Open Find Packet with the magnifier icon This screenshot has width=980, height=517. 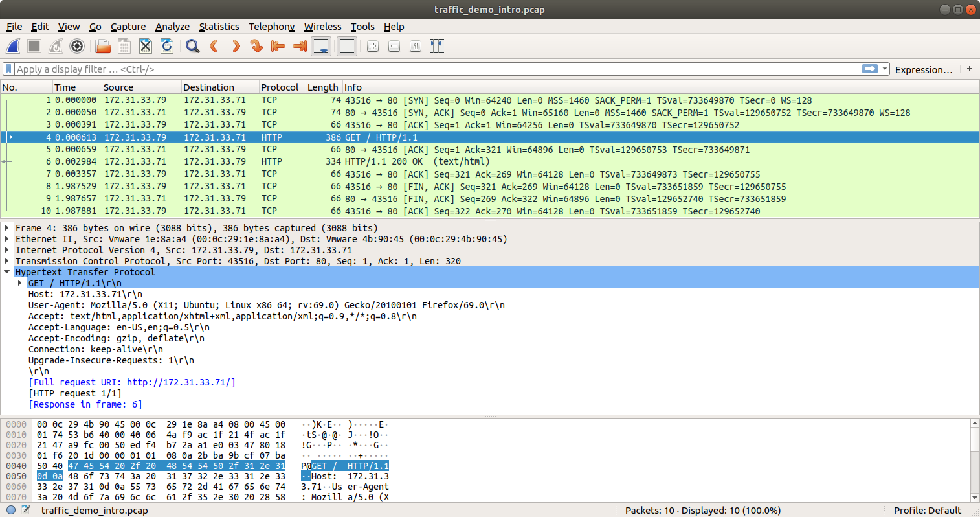point(192,46)
